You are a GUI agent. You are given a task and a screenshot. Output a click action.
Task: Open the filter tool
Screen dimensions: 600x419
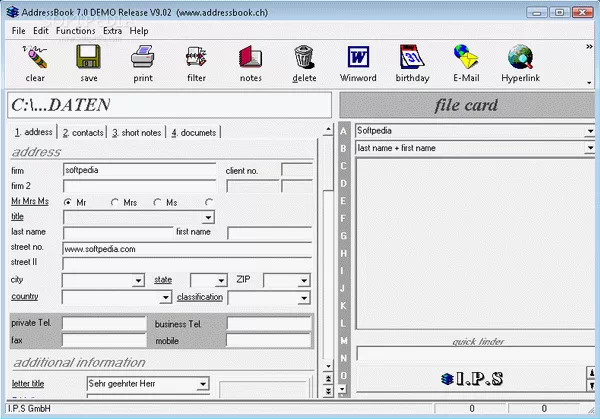click(x=196, y=57)
